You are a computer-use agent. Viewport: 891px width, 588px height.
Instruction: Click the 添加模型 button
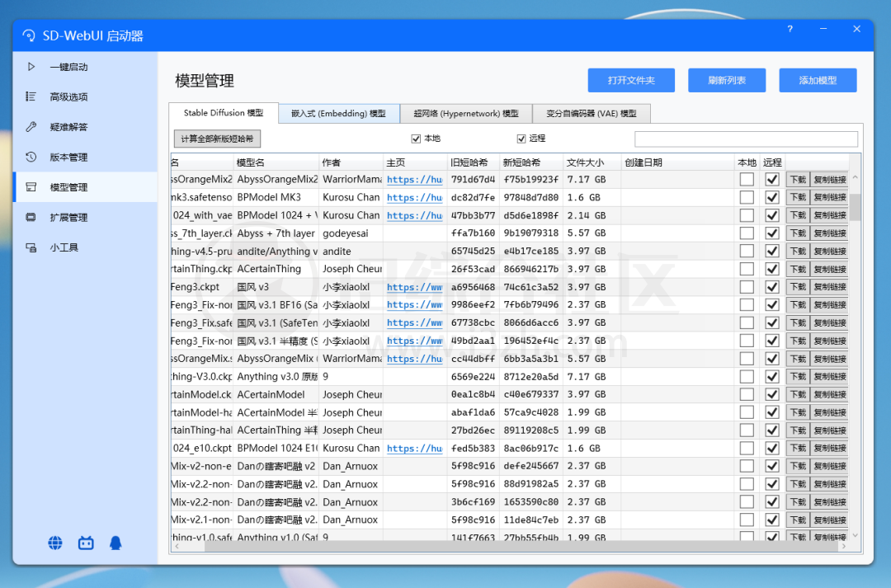point(818,80)
